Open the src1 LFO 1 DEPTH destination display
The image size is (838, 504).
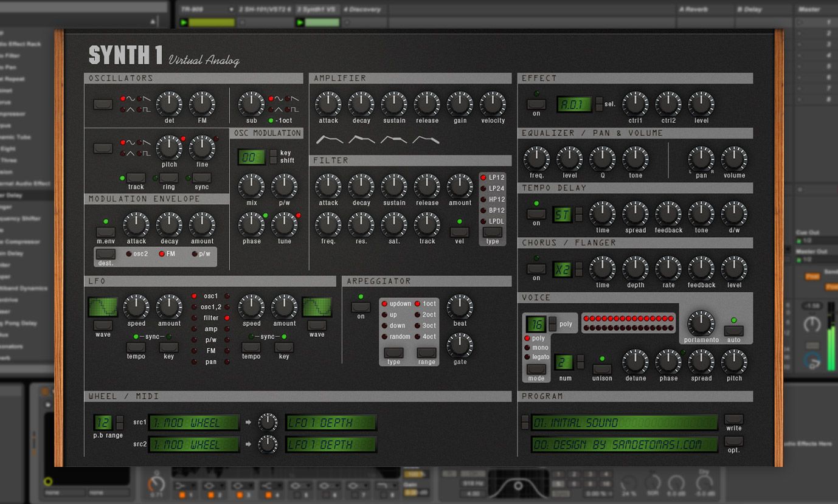coord(331,423)
